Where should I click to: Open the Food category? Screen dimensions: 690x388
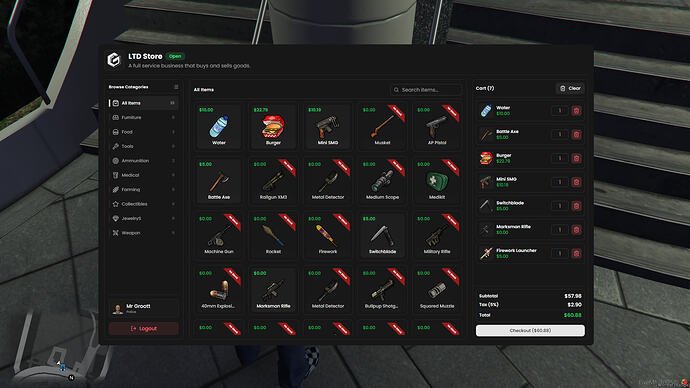143,132
